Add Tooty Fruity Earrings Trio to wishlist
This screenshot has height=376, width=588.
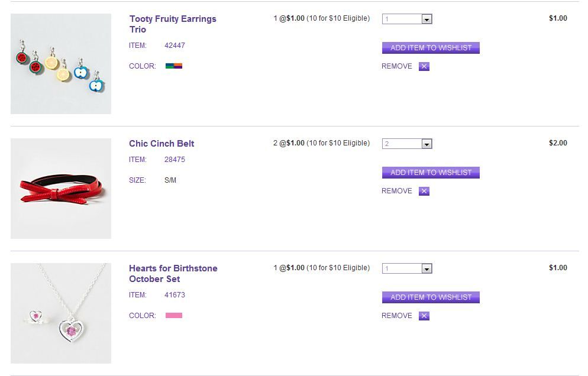click(431, 48)
